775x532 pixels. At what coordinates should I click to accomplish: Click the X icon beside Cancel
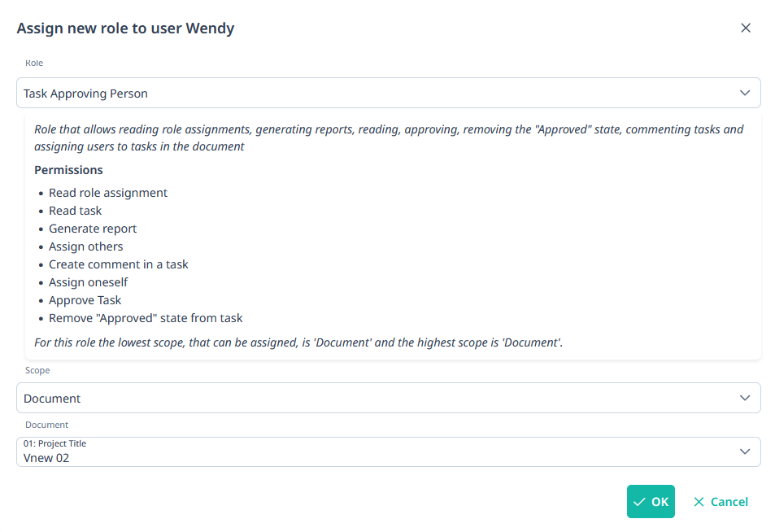coord(699,502)
